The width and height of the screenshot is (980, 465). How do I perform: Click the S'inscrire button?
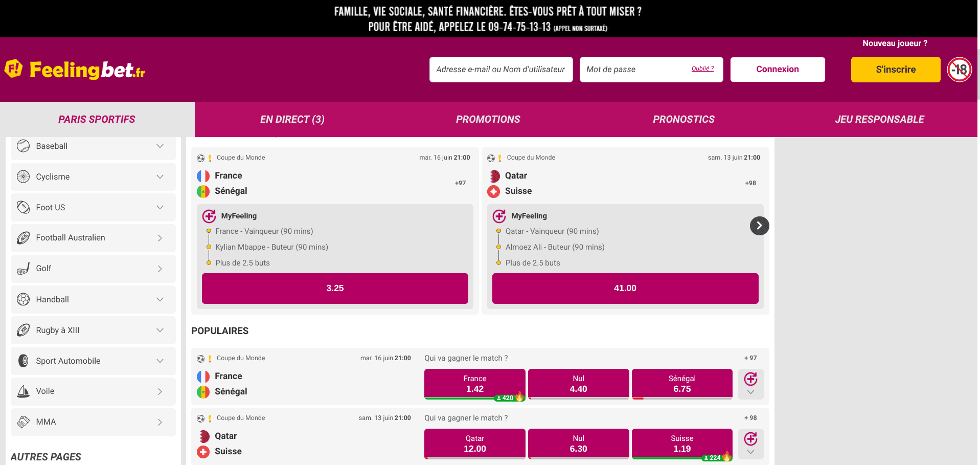pyautogui.click(x=896, y=70)
